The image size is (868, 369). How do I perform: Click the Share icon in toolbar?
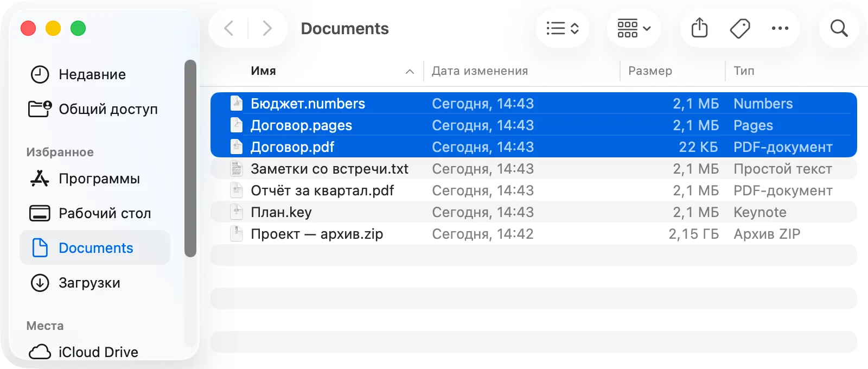pyautogui.click(x=700, y=28)
